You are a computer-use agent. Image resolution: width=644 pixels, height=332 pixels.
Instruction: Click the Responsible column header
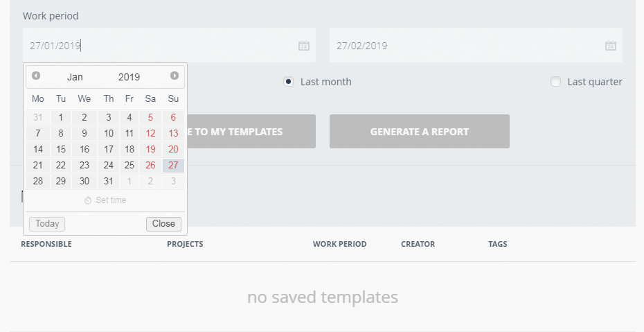click(46, 244)
